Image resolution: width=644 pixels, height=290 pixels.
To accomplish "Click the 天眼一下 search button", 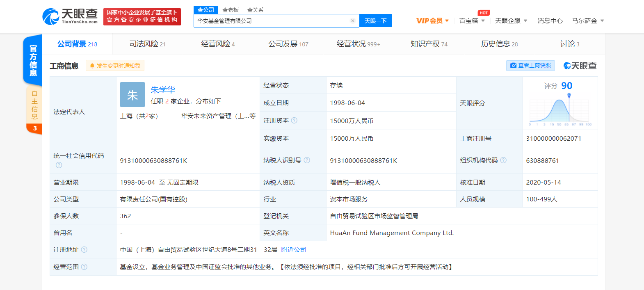I will [376, 21].
